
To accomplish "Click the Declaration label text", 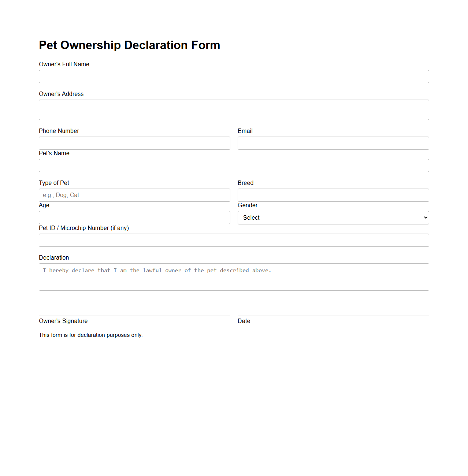I will (x=53, y=257).
